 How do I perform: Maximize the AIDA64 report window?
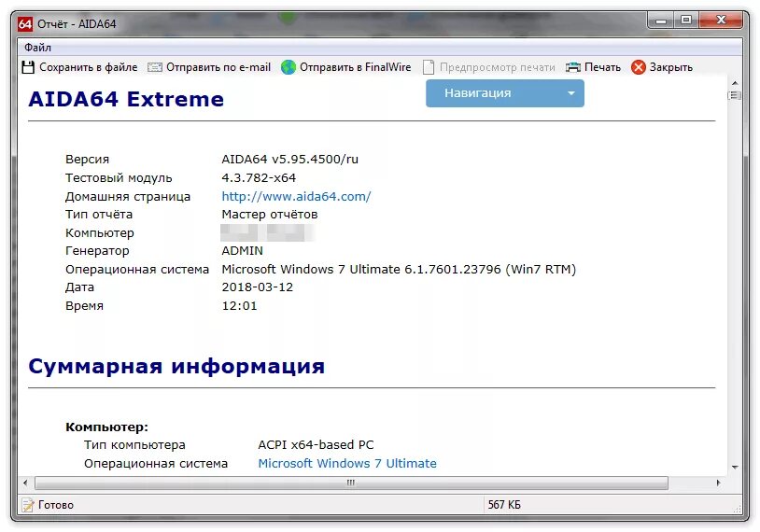click(x=686, y=21)
